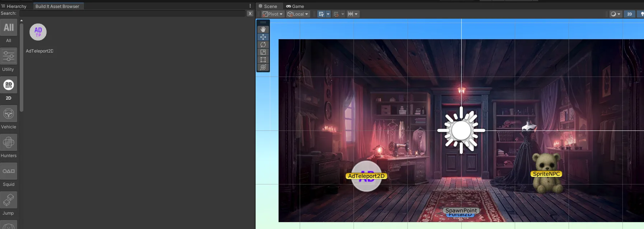This screenshot has width=644, height=229.
Task: Click the AdTeleport2D asset name label
Action: (39, 51)
